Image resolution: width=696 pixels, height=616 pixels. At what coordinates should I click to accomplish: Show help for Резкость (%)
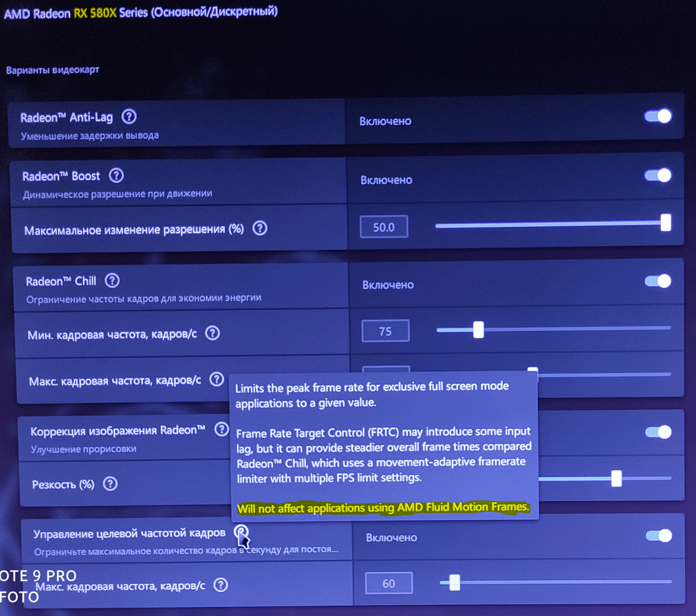click(x=110, y=484)
